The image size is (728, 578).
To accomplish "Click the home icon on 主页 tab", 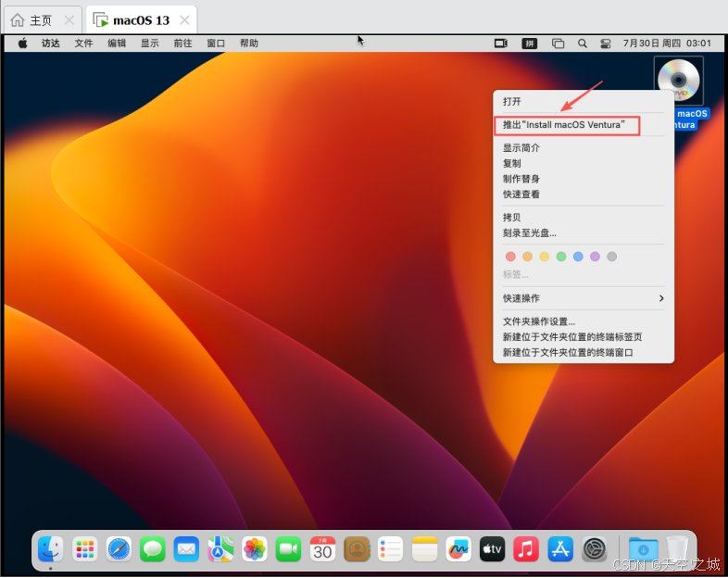I will (x=18, y=20).
